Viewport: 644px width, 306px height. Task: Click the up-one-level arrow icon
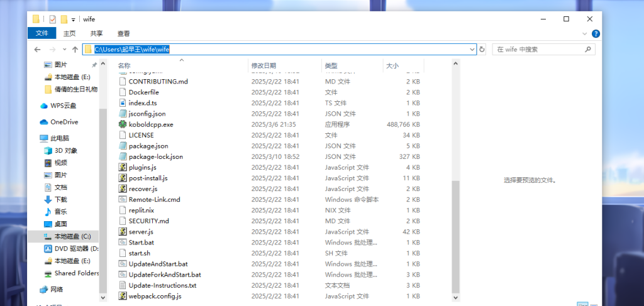(x=75, y=49)
